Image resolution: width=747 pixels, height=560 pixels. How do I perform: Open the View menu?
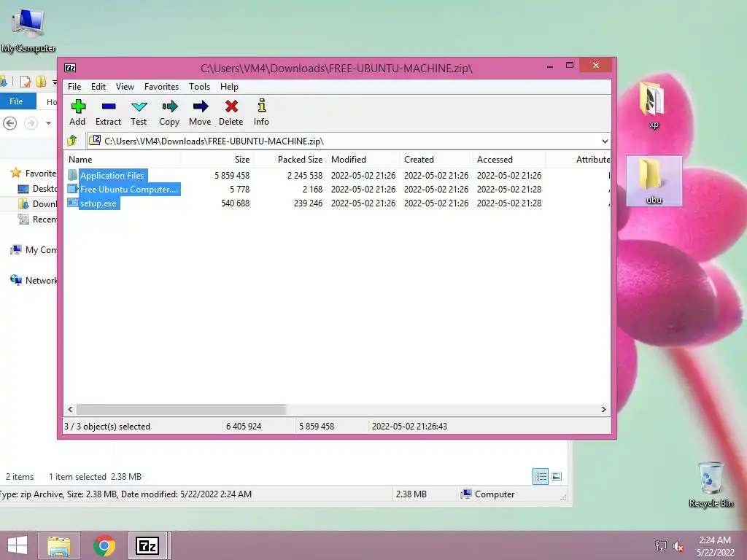125,87
